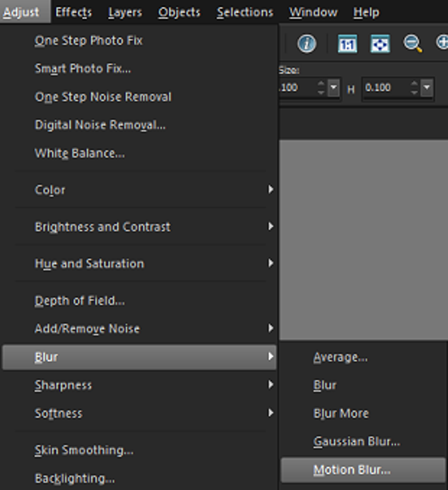
Task: Click the height input field showing 0.100
Action: [384, 88]
